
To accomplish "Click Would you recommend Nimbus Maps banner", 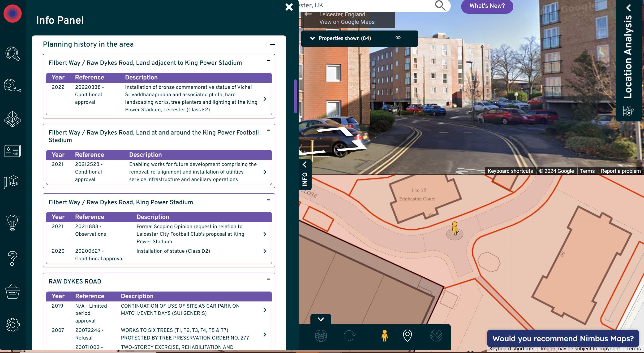I will tap(563, 339).
